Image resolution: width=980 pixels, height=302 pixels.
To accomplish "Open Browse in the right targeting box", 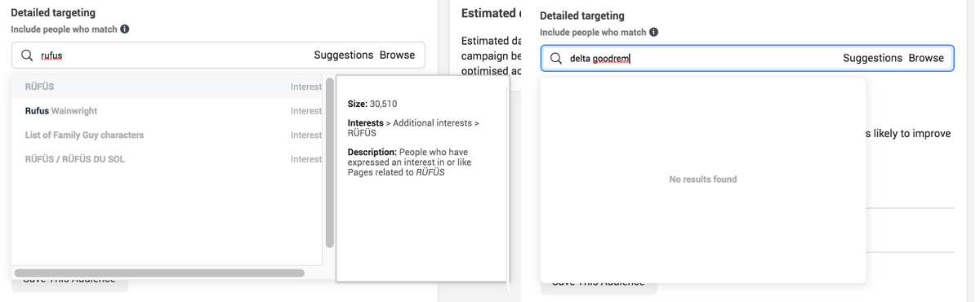I will coord(926,59).
